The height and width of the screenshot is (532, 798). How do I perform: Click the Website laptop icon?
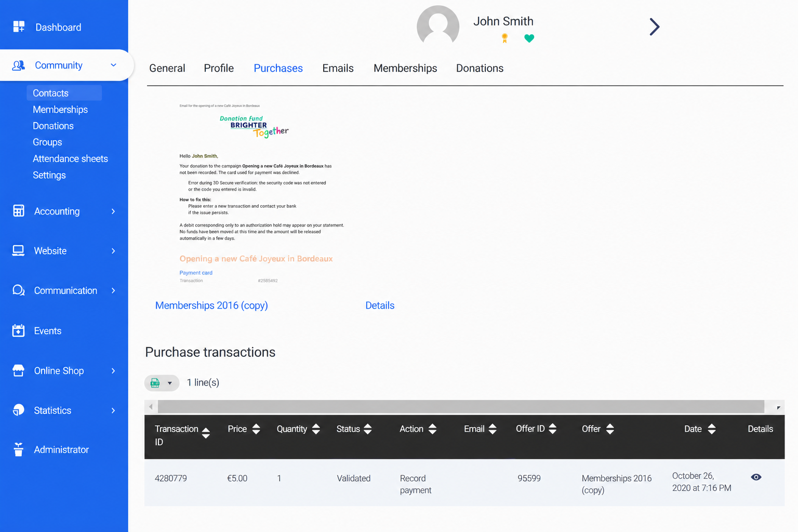pos(18,251)
